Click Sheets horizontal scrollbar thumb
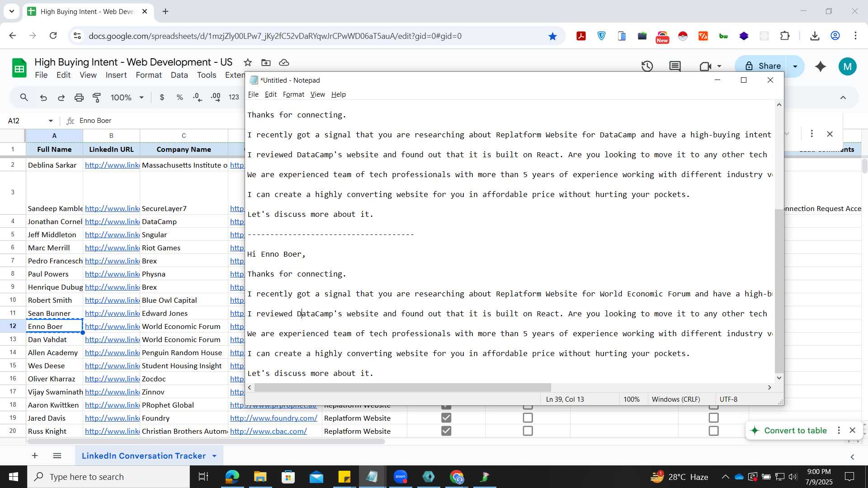The image size is (868, 488). coord(205,441)
